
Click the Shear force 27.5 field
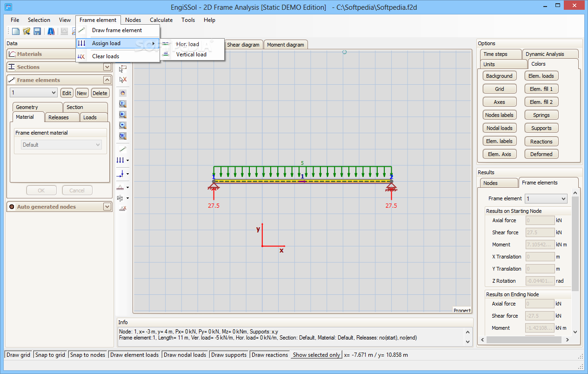pyautogui.click(x=540, y=232)
